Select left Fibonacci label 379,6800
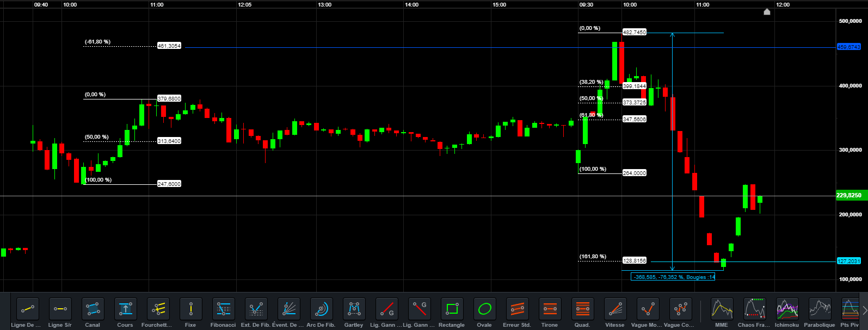Screen dimensions: 868x330 click(169, 98)
